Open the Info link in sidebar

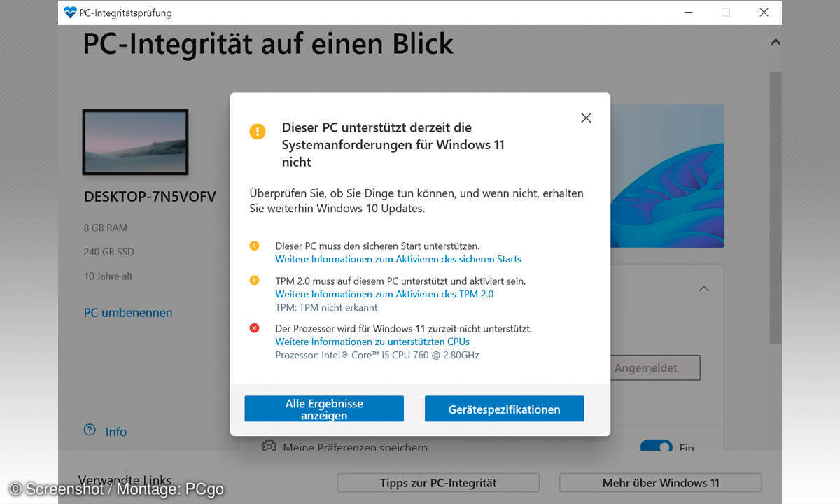coord(116,432)
